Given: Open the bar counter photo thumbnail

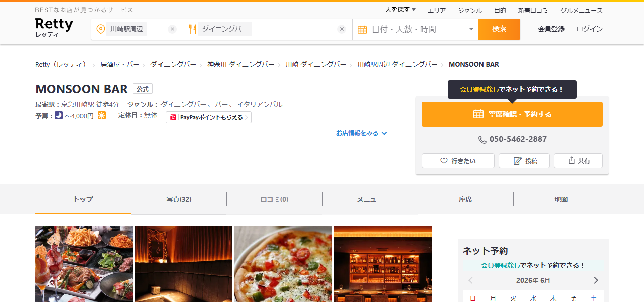Looking at the screenshot, I should (383, 264).
